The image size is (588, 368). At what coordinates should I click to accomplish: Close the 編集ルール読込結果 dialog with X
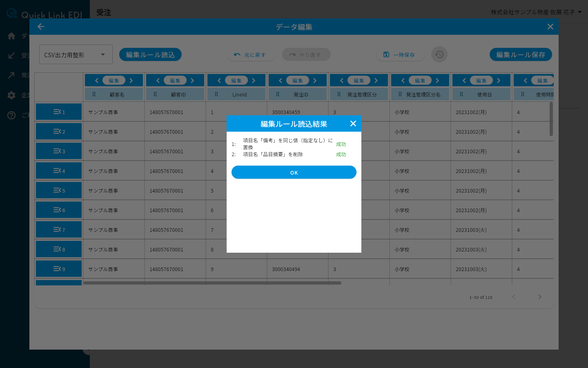(353, 123)
